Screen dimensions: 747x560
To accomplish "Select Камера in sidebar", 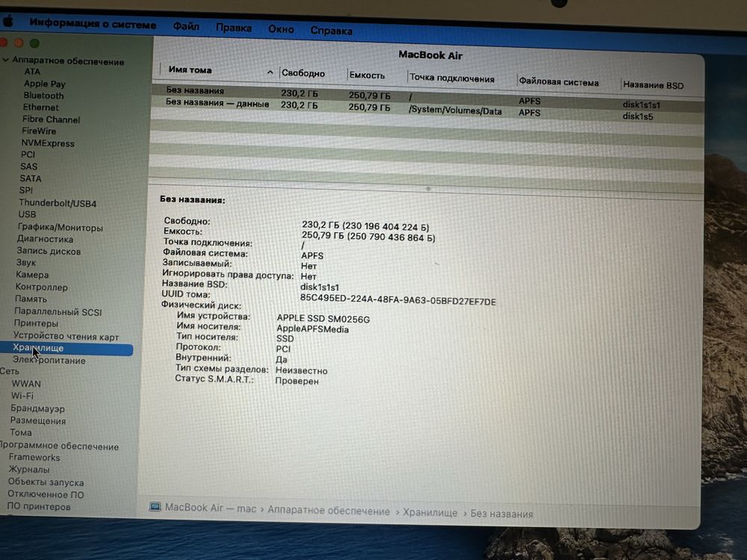I will pyautogui.click(x=32, y=274).
